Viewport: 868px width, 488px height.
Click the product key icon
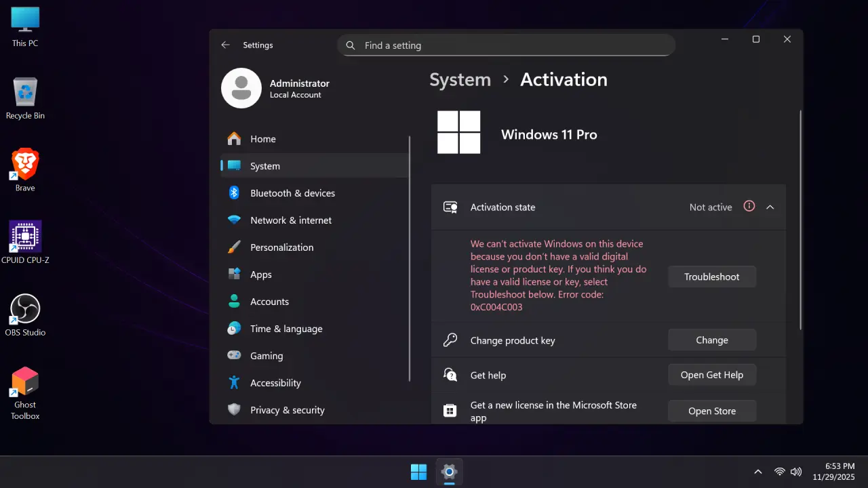point(450,340)
